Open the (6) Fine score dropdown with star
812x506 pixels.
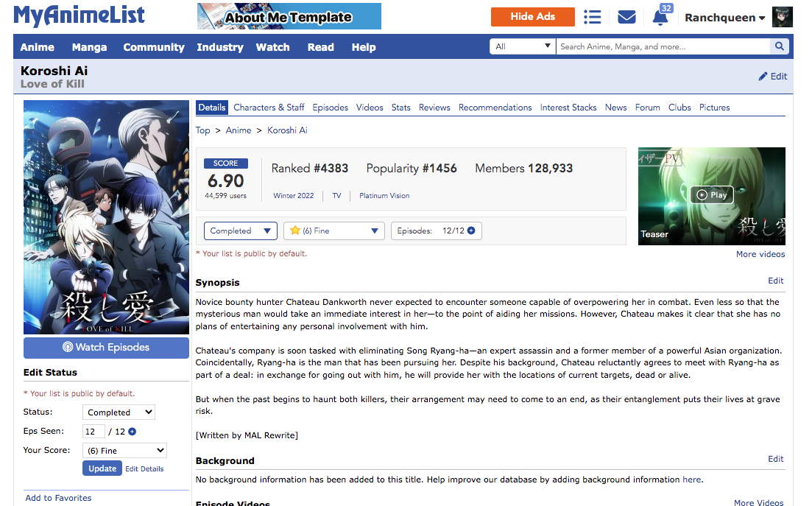coord(334,231)
